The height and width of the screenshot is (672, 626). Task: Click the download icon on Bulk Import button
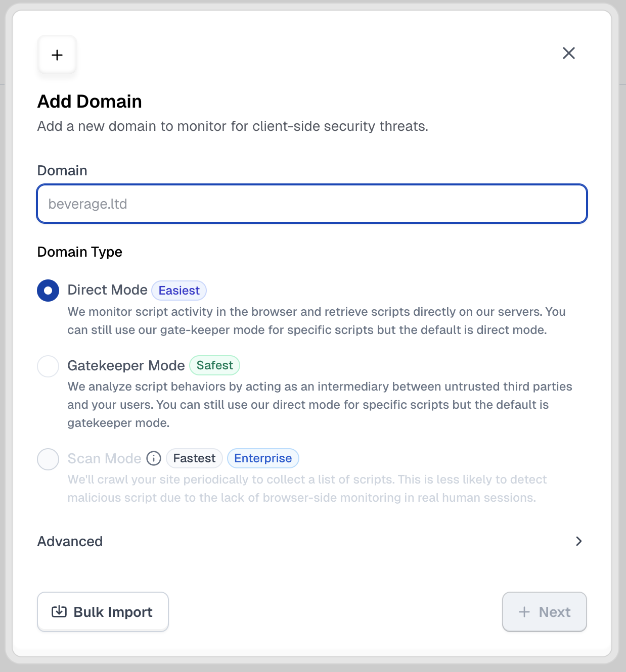coord(59,612)
